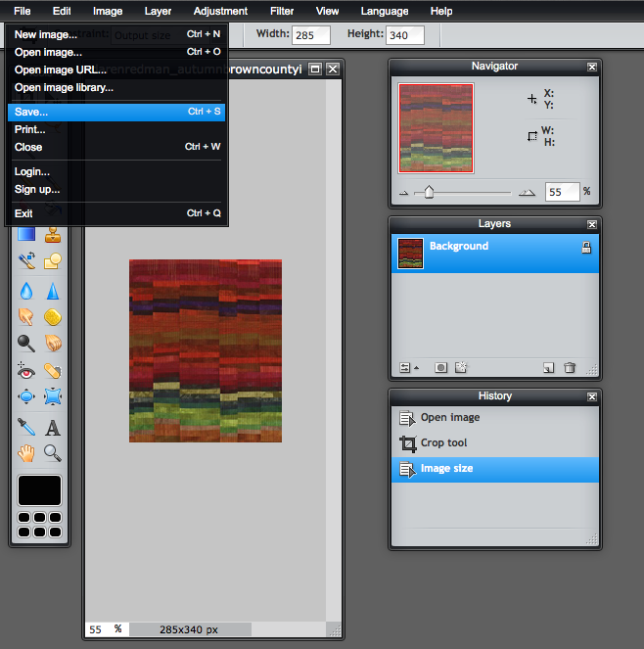Screen dimensions: 644x649
Task: Click the Navigator zoom percent field
Action: tap(562, 192)
